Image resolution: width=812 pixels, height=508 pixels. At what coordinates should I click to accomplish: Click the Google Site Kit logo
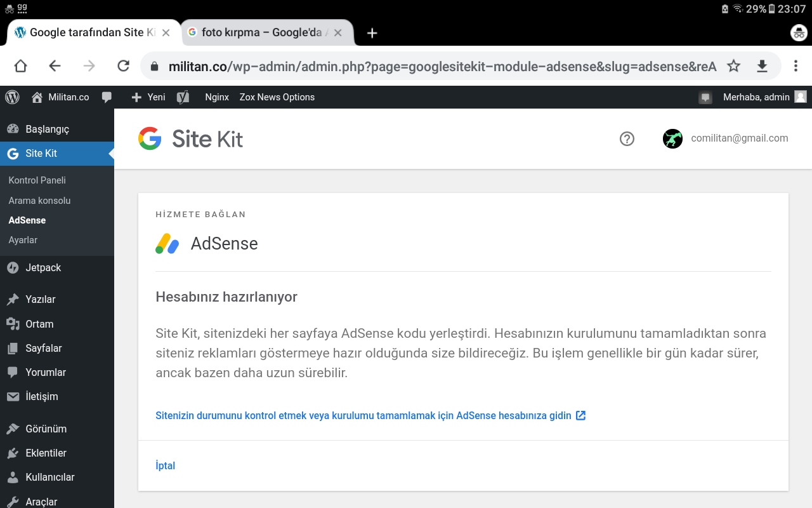tap(190, 138)
